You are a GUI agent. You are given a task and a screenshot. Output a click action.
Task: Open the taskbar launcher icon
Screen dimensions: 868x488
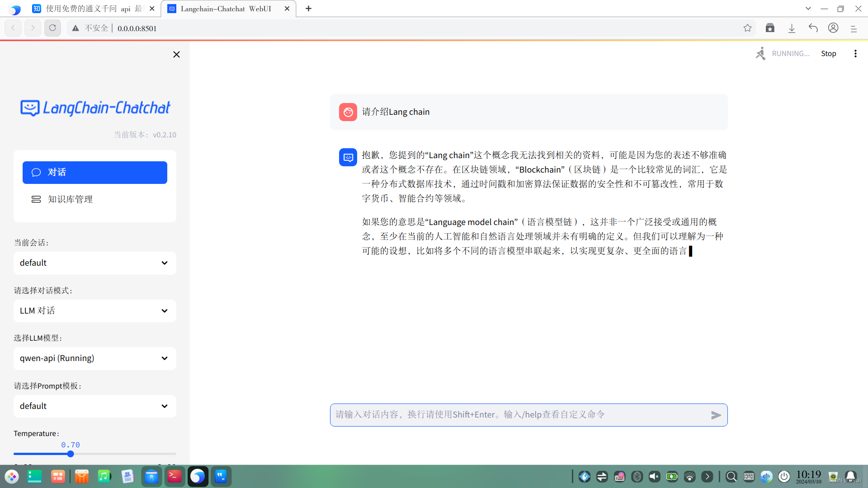[12, 477]
